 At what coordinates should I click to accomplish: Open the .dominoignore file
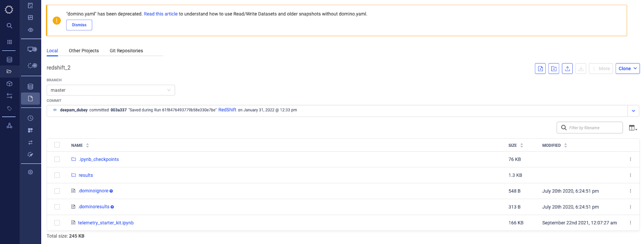93,191
